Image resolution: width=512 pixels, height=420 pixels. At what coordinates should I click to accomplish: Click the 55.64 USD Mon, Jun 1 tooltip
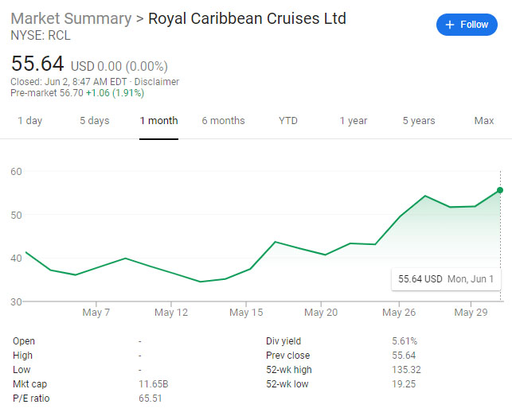click(x=446, y=279)
